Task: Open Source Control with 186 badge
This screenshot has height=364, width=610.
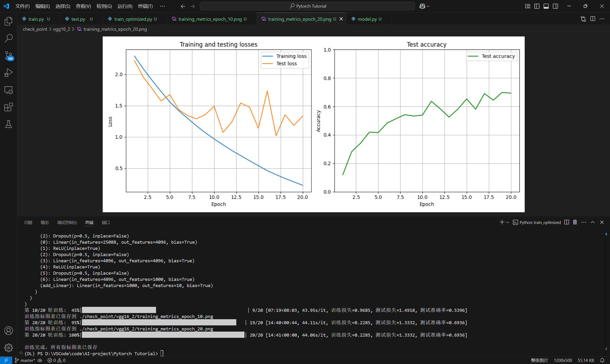Action: tap(8, 56)
